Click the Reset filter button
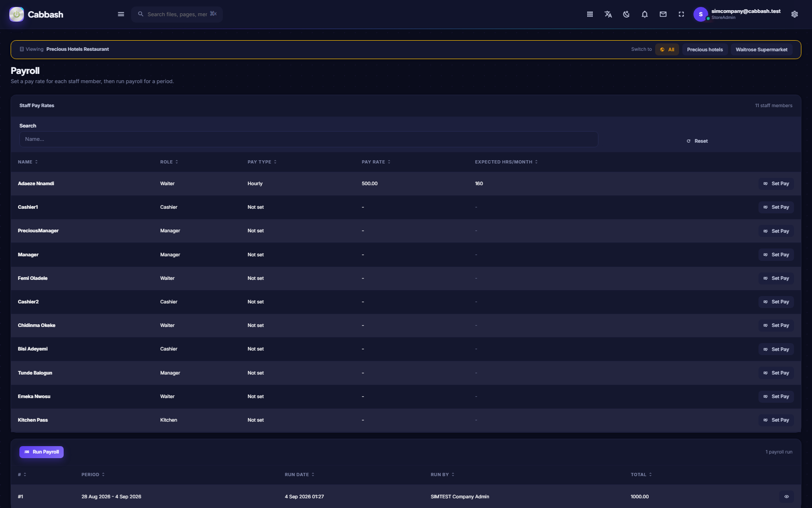This screenshot has height=508, width=812. [x=697, y=141]
